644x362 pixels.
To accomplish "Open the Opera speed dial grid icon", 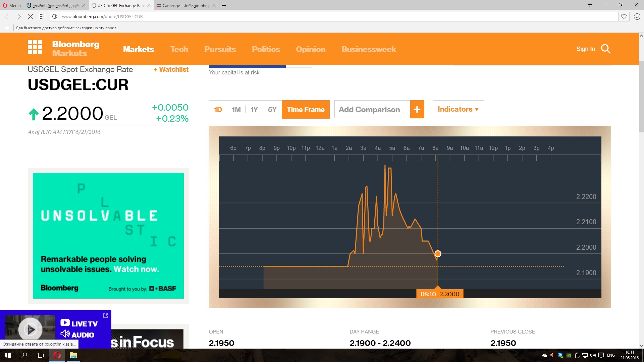I will 42,16.
